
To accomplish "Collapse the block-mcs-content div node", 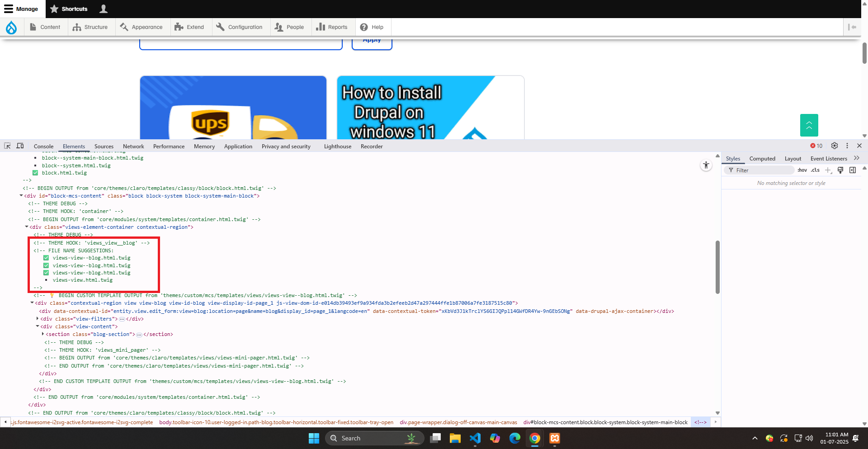I will tap(21, 196).
